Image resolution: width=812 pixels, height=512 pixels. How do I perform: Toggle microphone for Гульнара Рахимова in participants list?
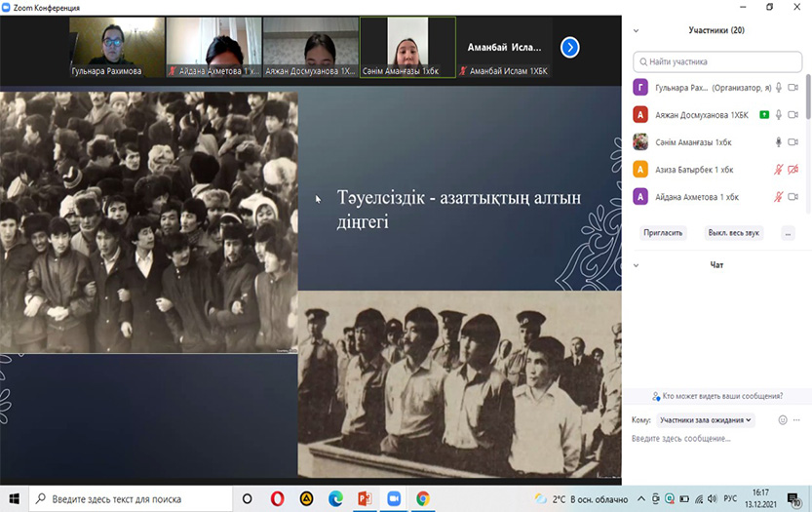click(x=779, y=88)
